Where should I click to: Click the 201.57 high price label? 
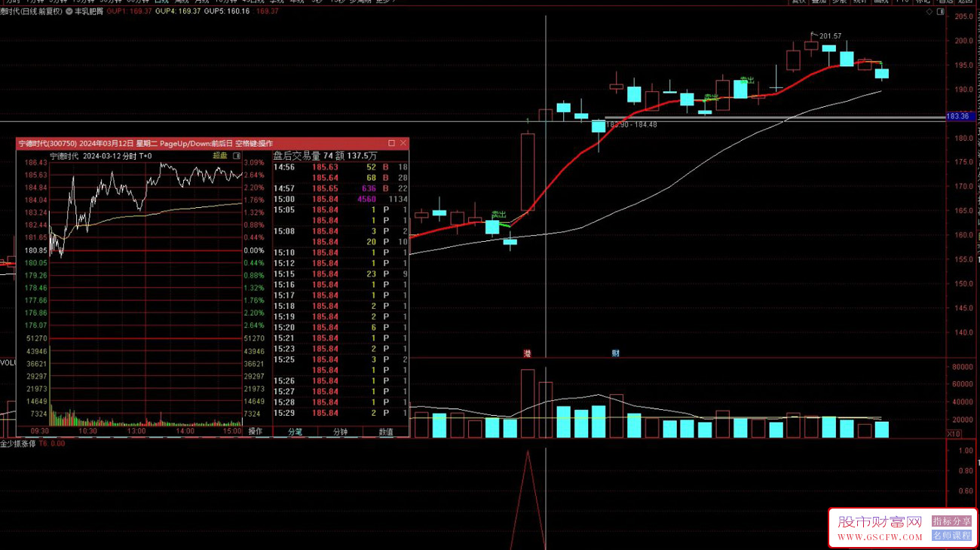point(830,36)
